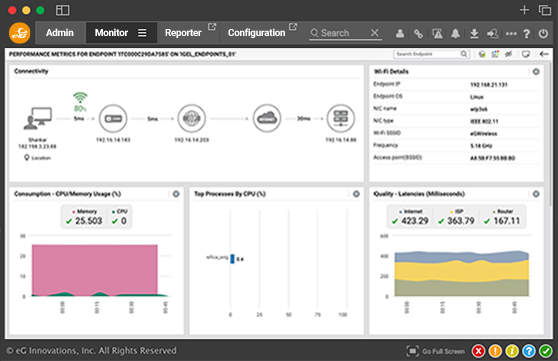Toggle the Internet latency legend entry
Viewport: 558px width, 361px height.
coord(411,211)
